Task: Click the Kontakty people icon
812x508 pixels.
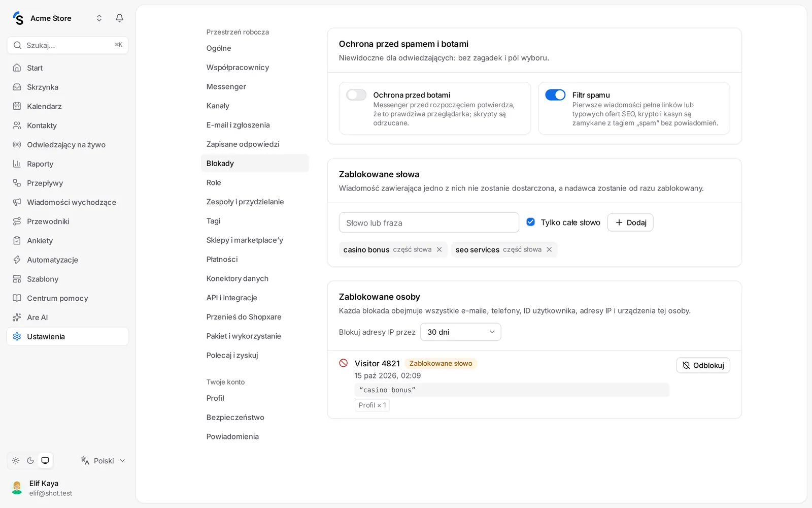Action: click(x=17, y=125)
